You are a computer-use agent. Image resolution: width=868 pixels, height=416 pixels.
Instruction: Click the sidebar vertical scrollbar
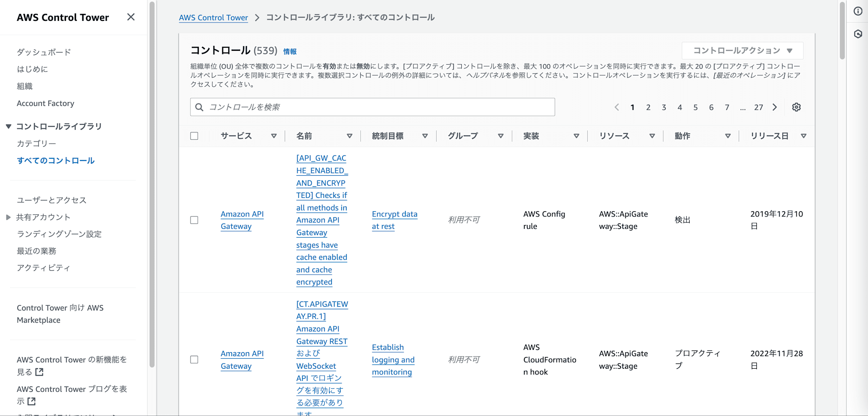152,184
